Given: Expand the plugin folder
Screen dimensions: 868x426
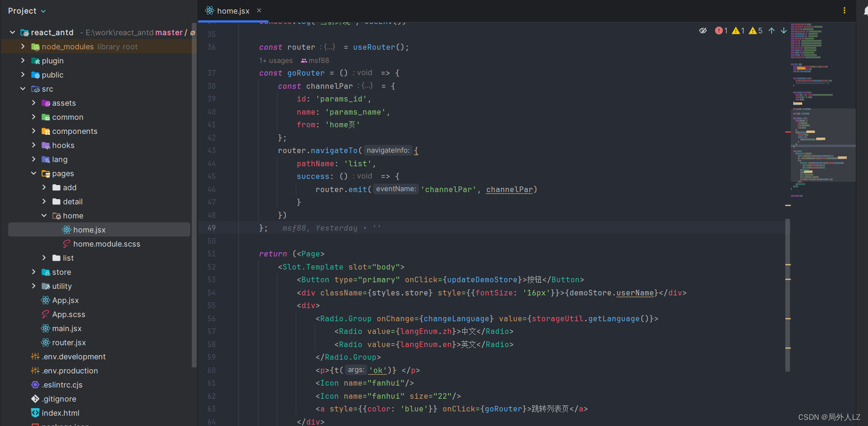Looking at the screenshot, I should [x=23, y=61].
